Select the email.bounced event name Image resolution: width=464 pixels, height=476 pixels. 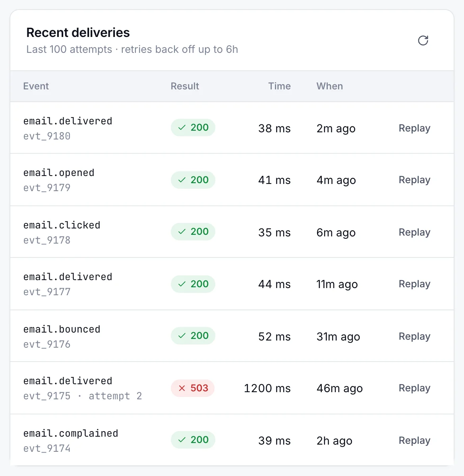coord(62,329)
